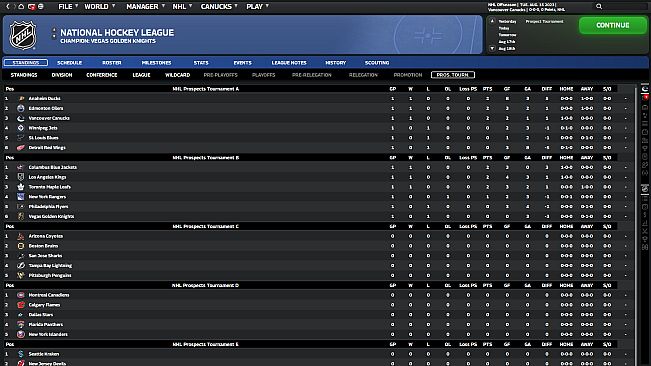This screenshot has height=366, width=651.
Task: Open Philadelphia Flyers team name link
Action: 48,207
